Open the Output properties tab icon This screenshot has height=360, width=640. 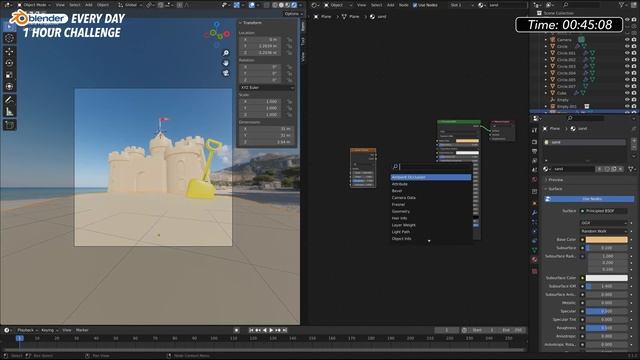pyautogui.click(x=534, y=151)
